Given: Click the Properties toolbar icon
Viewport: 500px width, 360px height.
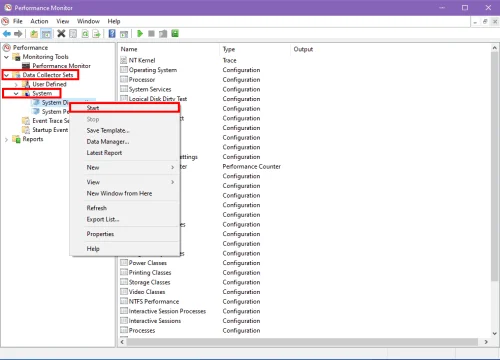Looking at the screenshot, I should point(73,34).
